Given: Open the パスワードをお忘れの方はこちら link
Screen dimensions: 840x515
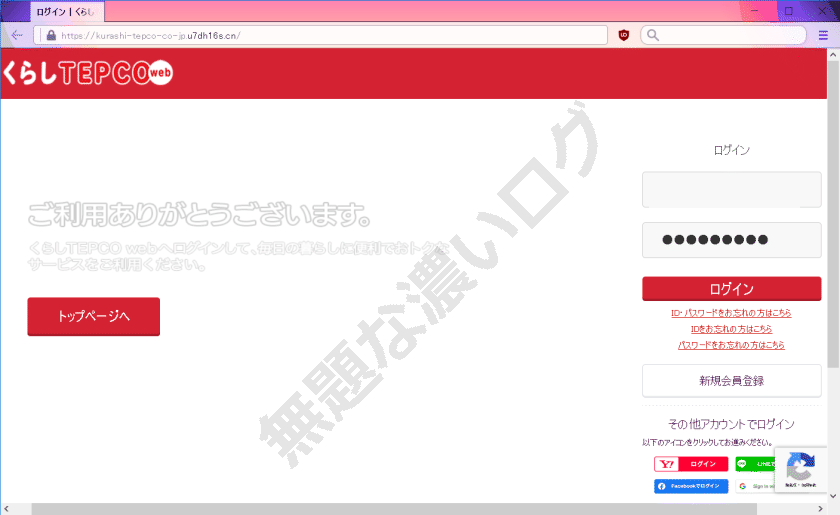Looking at the screenshot, I should (731, 345).
